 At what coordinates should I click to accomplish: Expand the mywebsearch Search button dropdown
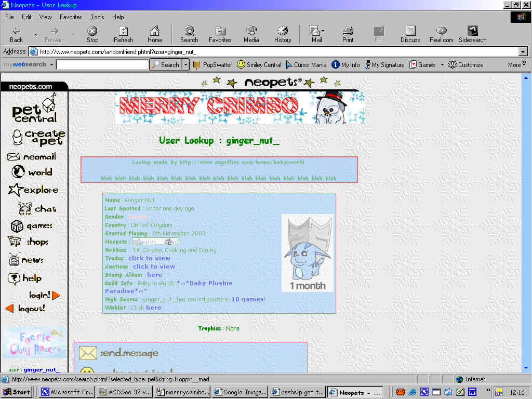point(186,65)
